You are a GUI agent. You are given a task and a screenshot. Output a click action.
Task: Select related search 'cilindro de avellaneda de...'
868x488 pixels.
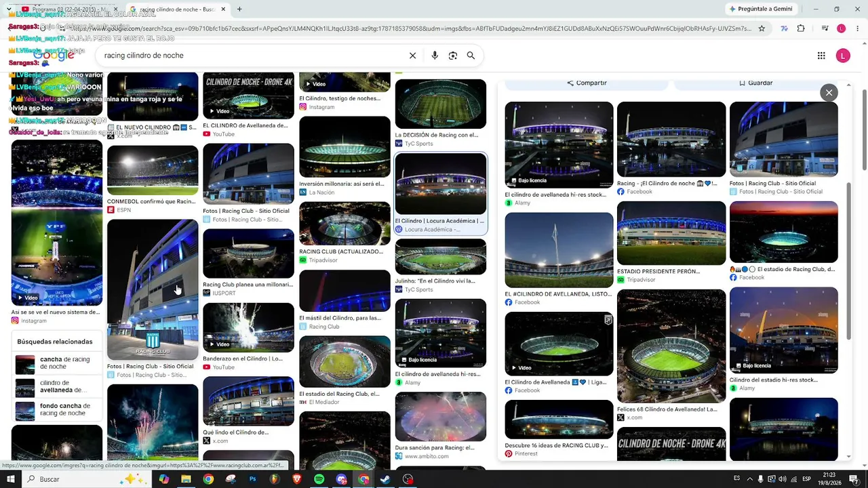[57, 387]
